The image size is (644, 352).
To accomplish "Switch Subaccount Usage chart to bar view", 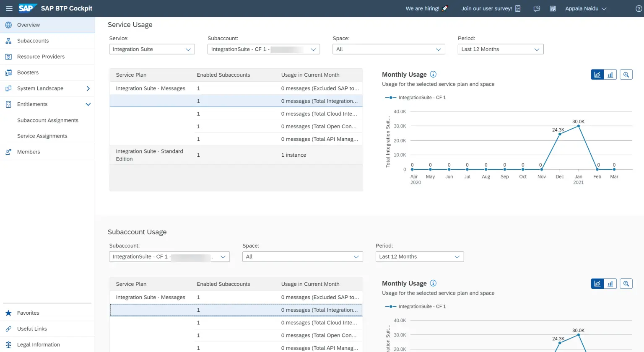I will 610,284.
